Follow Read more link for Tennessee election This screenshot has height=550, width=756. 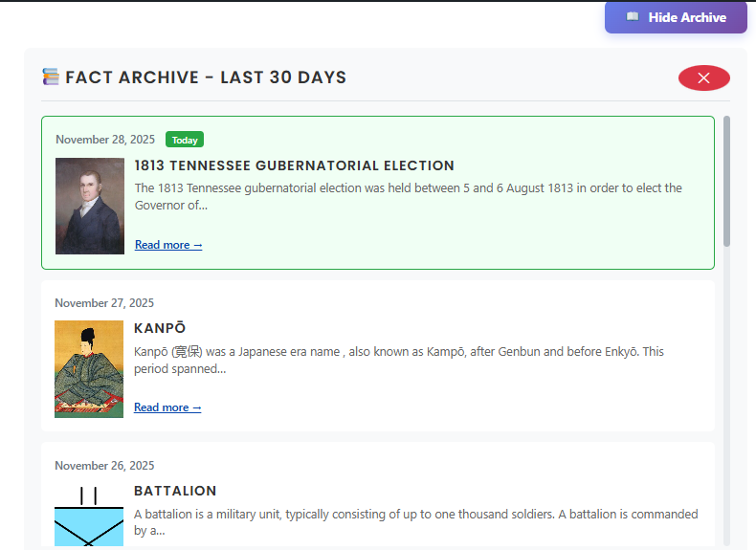168,245
